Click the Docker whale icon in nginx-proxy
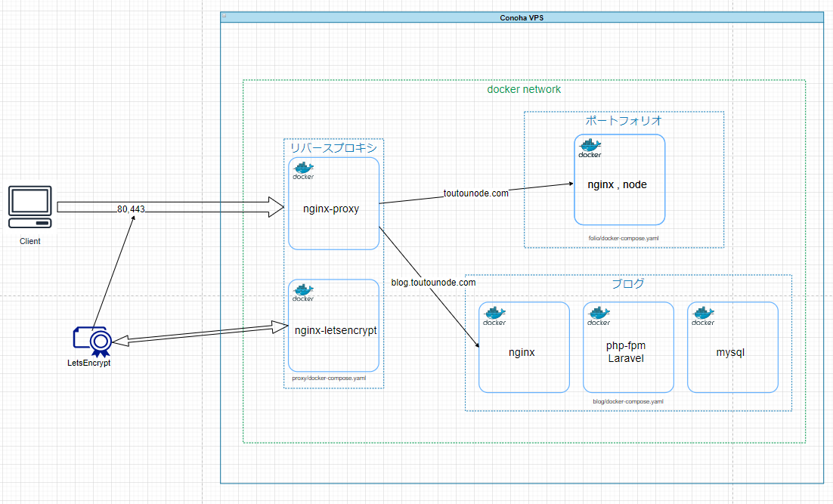Image resolution: width=833 pixels, height=504 pixels. pos(303,169)
